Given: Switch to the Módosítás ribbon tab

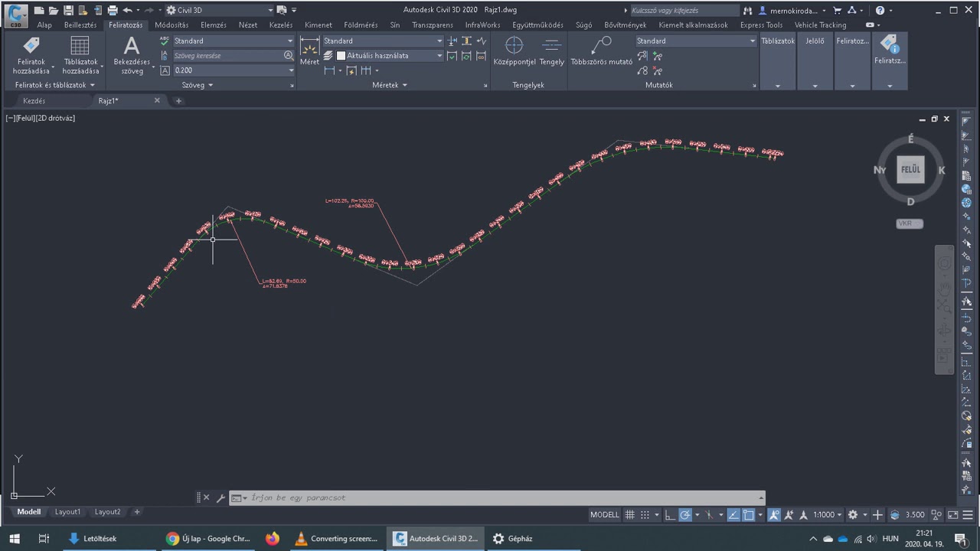Looking at the screenshot, I should click(x=171, y=25).
